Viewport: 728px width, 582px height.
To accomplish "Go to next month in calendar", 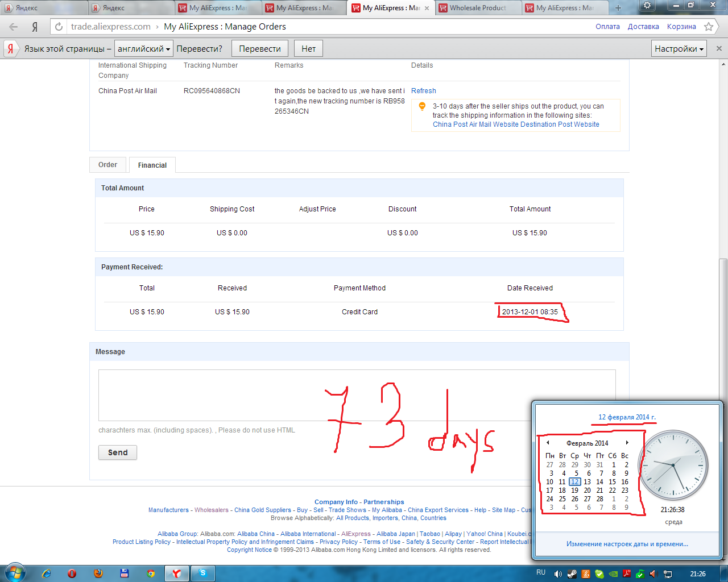I will [x=627, y=443].
